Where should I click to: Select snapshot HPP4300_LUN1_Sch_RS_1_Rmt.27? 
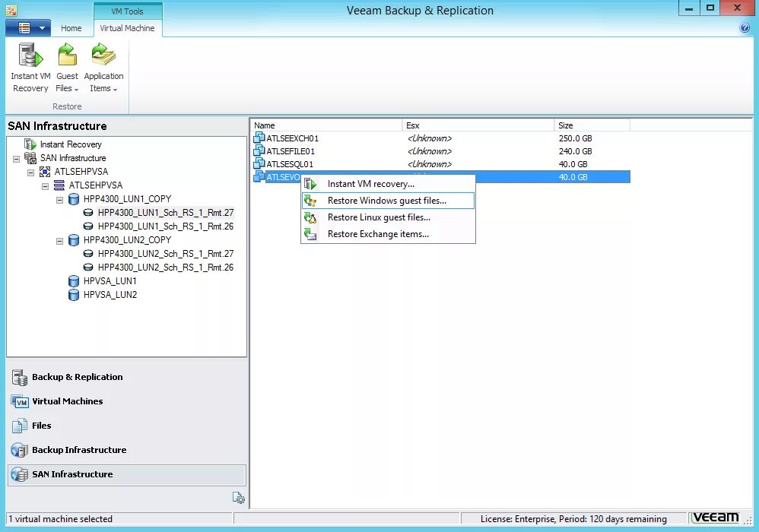(166, 213)
